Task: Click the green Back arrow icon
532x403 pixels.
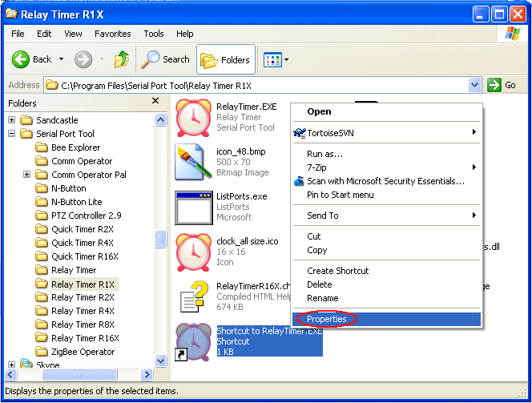Action: pos(20,60)
